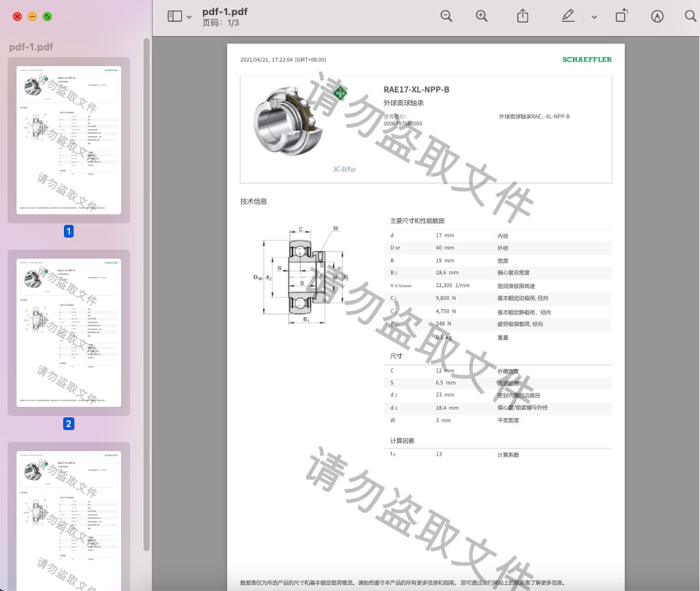Image resolution: width=700 pixels, height=591 pixels.
Task: Click the 40 mm value for D sp
Action: [x=445, y=247]
